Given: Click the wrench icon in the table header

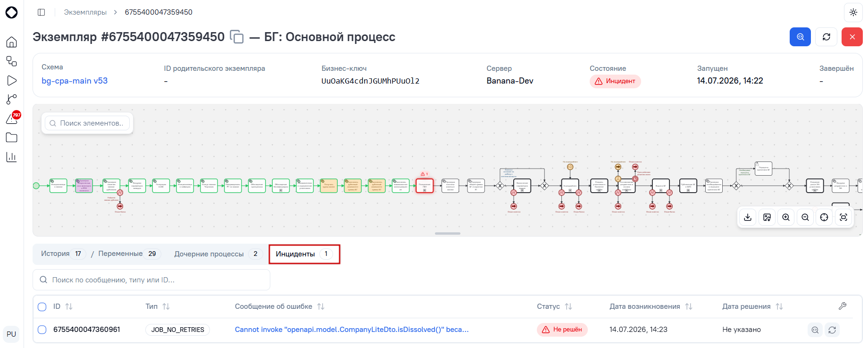Looking at the screenshot, I should [x=843, y=306].
